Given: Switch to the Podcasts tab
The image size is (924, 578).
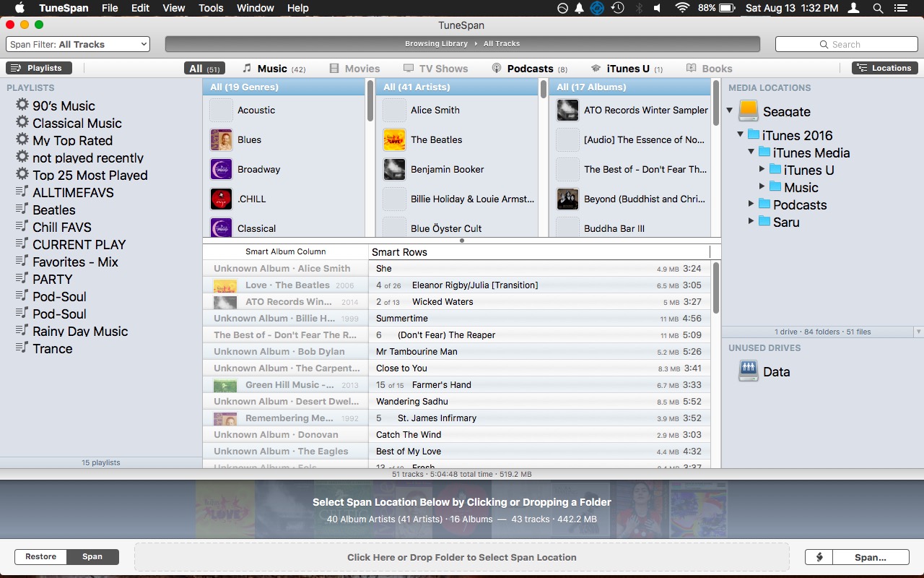Looking at the screenshot, I should [529, 69].
